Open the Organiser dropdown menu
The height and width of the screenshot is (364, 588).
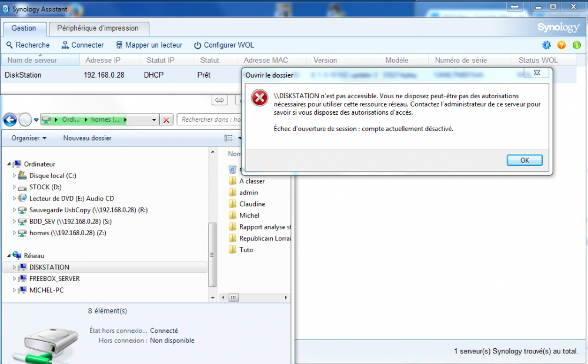point(29,138)
